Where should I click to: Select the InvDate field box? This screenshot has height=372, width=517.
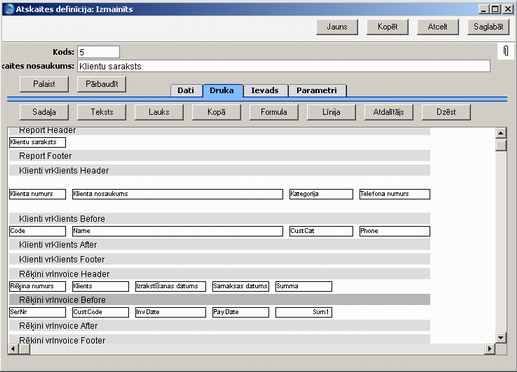click(171, 312)
